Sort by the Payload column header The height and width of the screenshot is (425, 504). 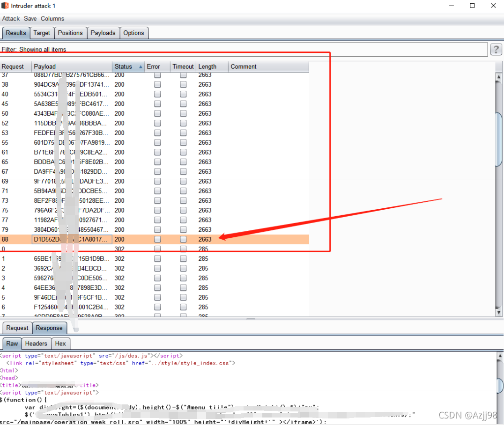pyautogui.click(x=72, y=66)
